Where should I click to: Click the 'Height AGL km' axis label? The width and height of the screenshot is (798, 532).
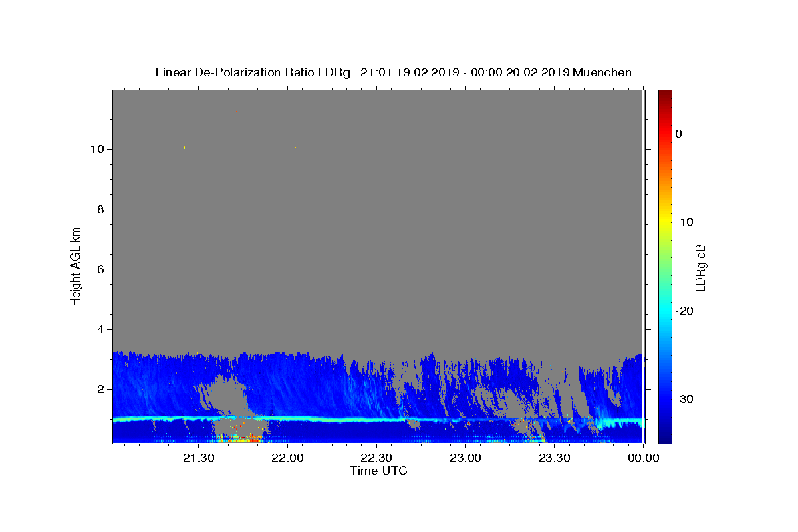click(76, 267)
